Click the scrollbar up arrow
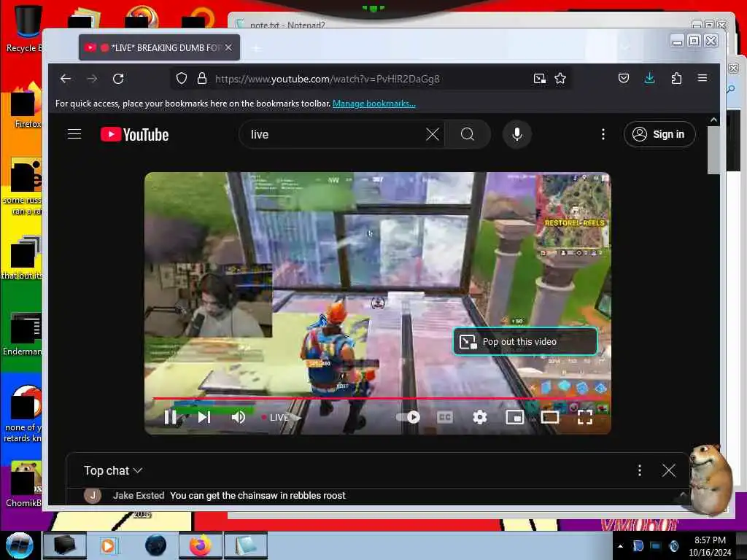Viewport: 747px width, 560px height. click(x=713, y=120)
